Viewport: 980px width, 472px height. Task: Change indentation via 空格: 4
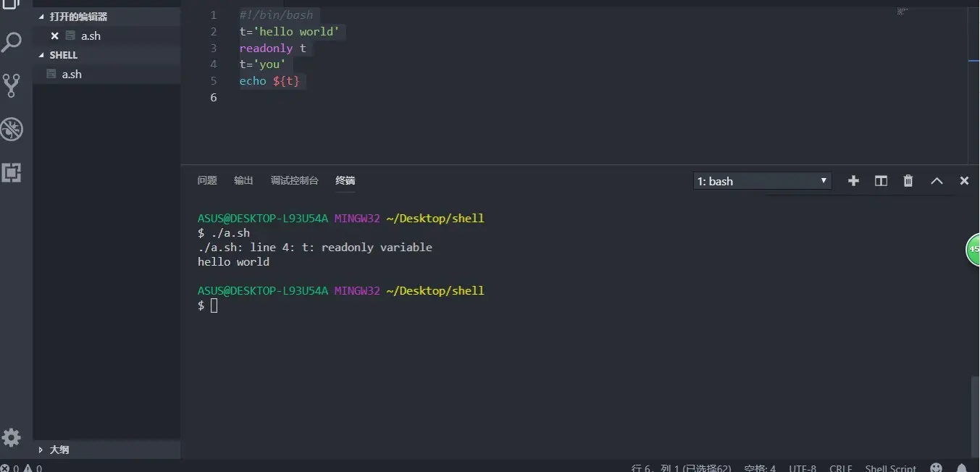(760, 468)
